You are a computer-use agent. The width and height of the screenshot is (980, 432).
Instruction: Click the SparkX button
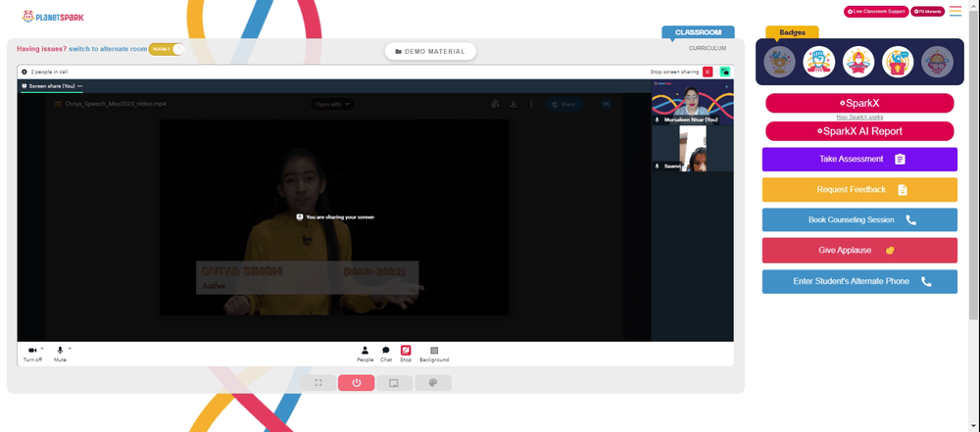859,103
